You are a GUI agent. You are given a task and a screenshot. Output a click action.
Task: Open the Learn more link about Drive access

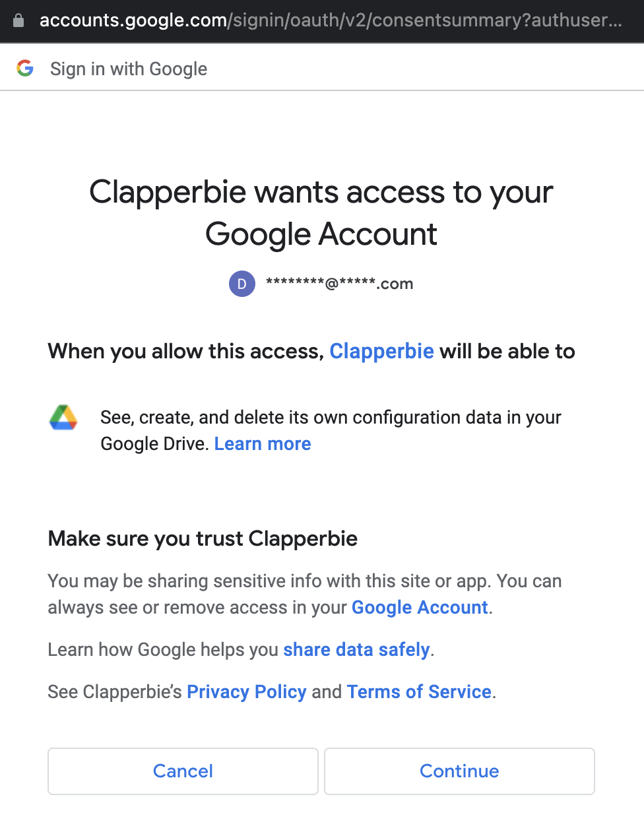click(x=263, y=444)
